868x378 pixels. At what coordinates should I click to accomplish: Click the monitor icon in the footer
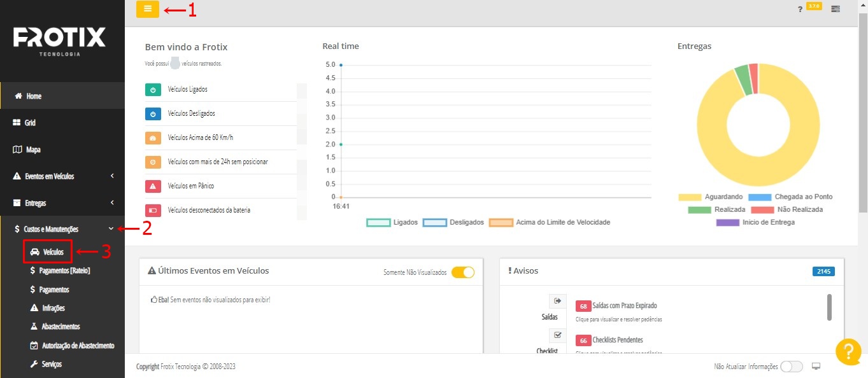click(x=816, y=367)
